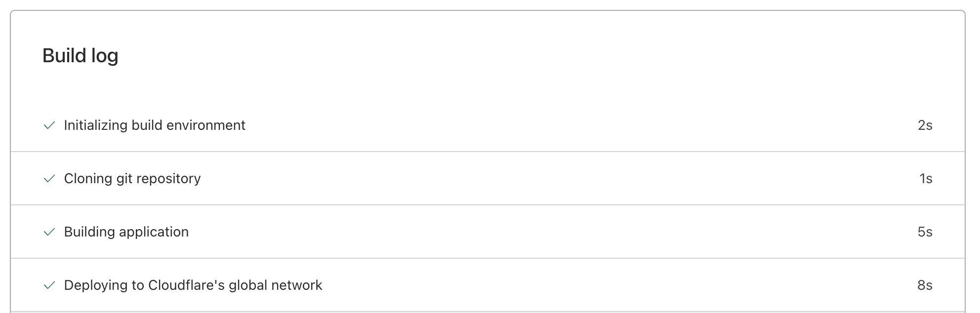Click the word "Cloning" in the second step

pos(88,179)
